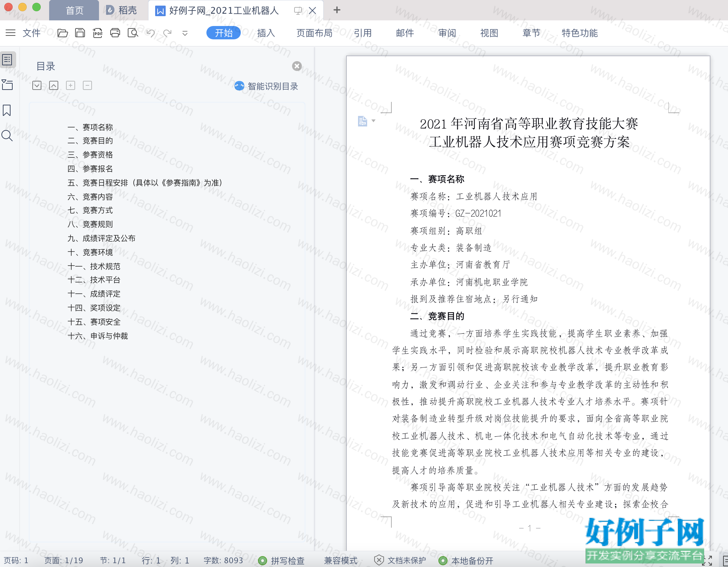Select the 好例子网_2021工业机器人 document tab
728x567 pixels.
(x=224, y=11)
